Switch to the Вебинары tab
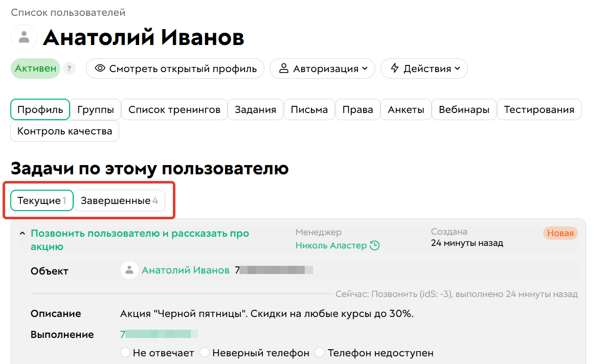The image size is (605, 364). (x=463, y=109)
